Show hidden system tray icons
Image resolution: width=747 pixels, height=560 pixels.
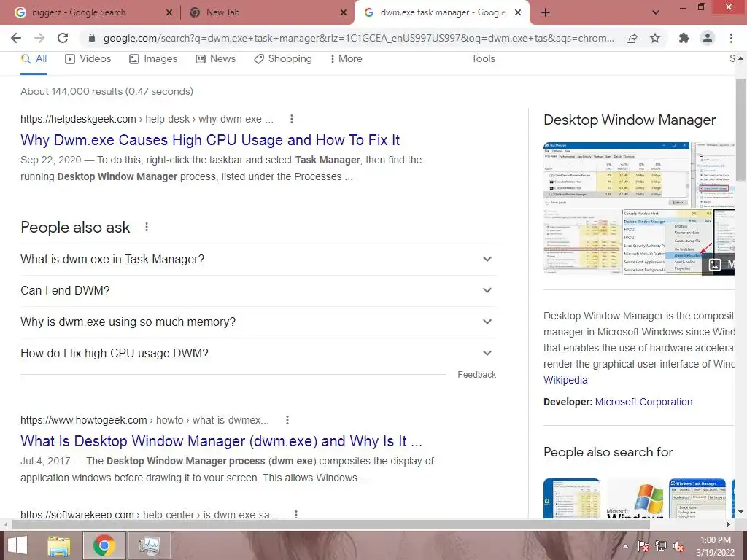[625, 547]
